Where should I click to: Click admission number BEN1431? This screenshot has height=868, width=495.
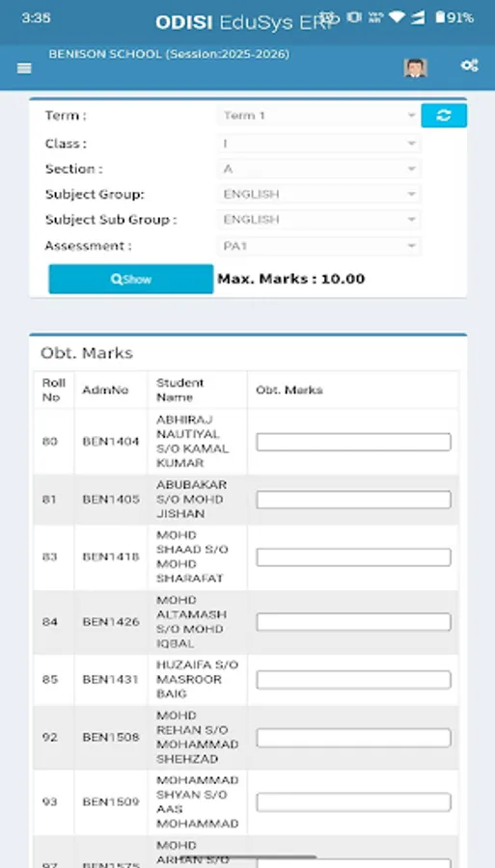point(111,679)
